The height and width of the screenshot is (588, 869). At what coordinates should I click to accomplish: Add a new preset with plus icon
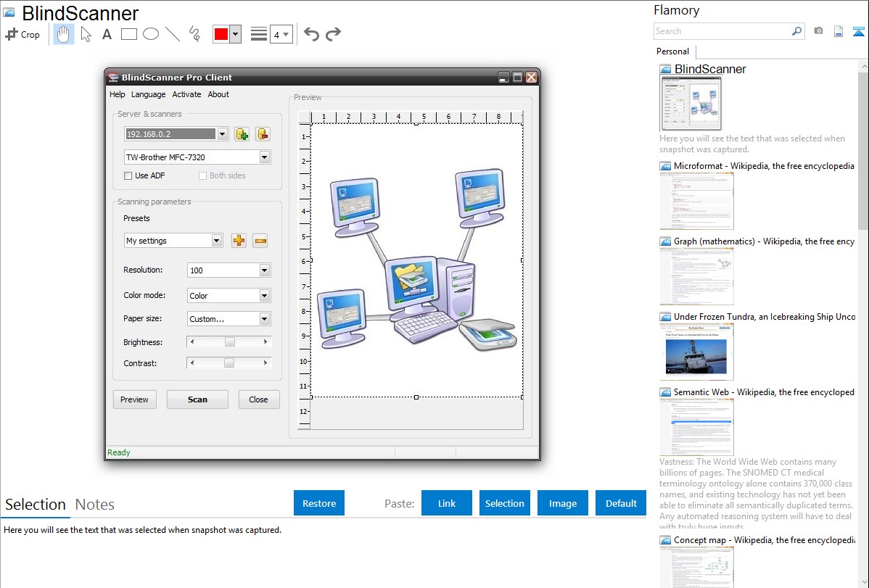(x=239, y=241)
